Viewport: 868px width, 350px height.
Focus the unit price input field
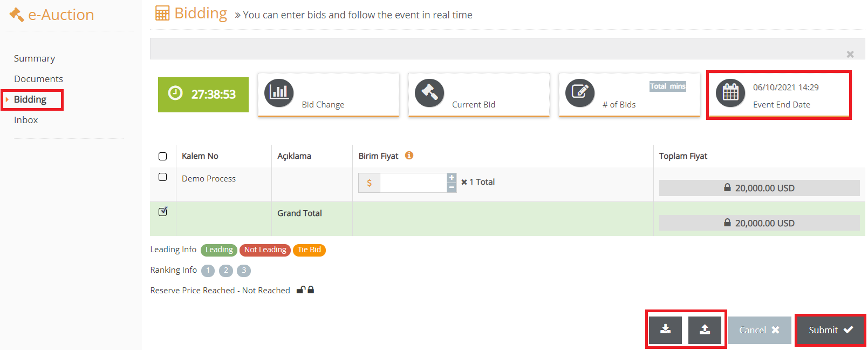coord(413,183)
